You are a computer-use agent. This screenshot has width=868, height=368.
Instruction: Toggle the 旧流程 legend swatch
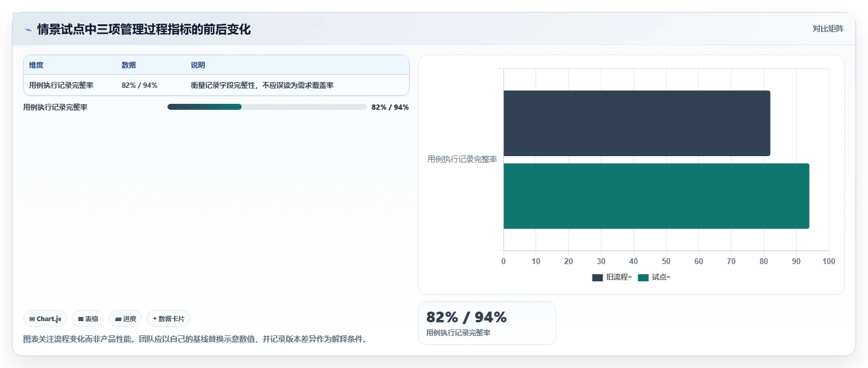(x=597, y=277)
